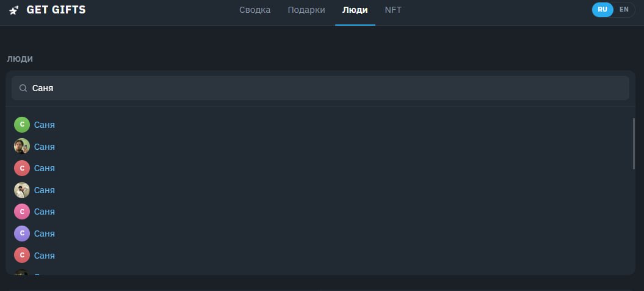
Task: Switch language to EN
Action: click(x=624, y=9)
